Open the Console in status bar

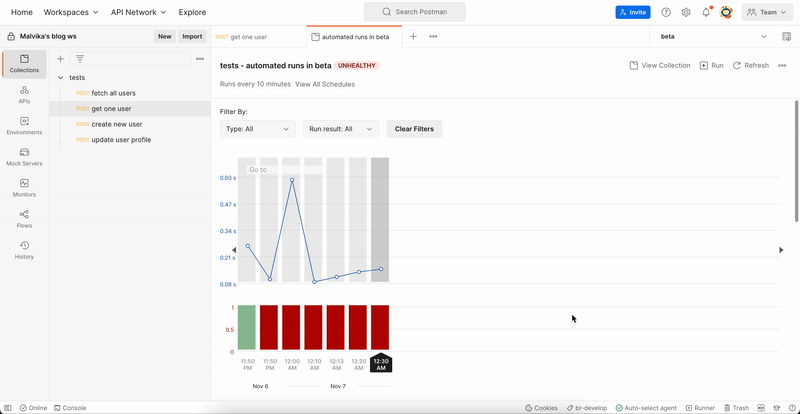[70, 408]
